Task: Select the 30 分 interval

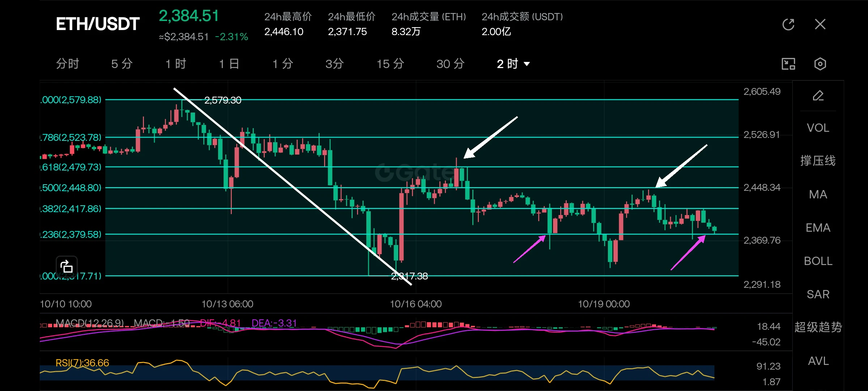Action: [x=451, y=64]
